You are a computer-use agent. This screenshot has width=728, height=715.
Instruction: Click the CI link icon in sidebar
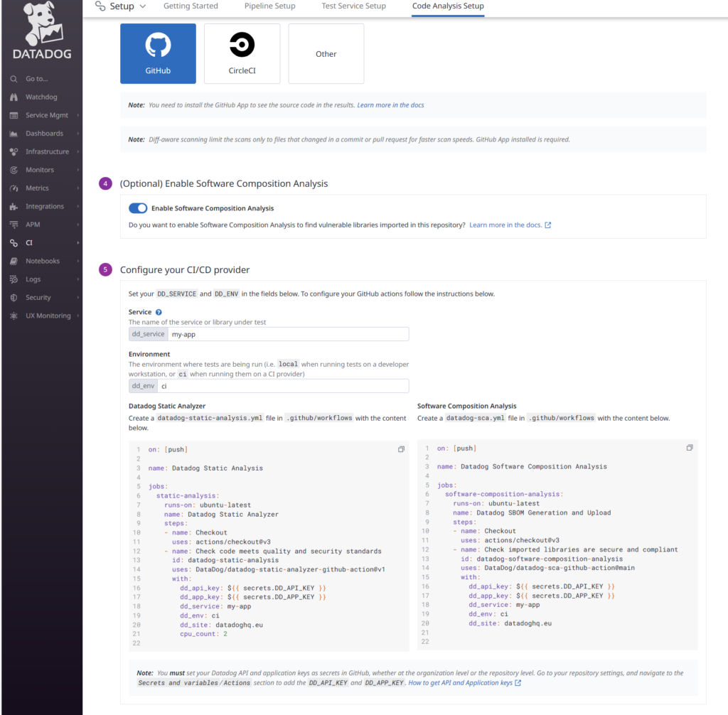14,243
